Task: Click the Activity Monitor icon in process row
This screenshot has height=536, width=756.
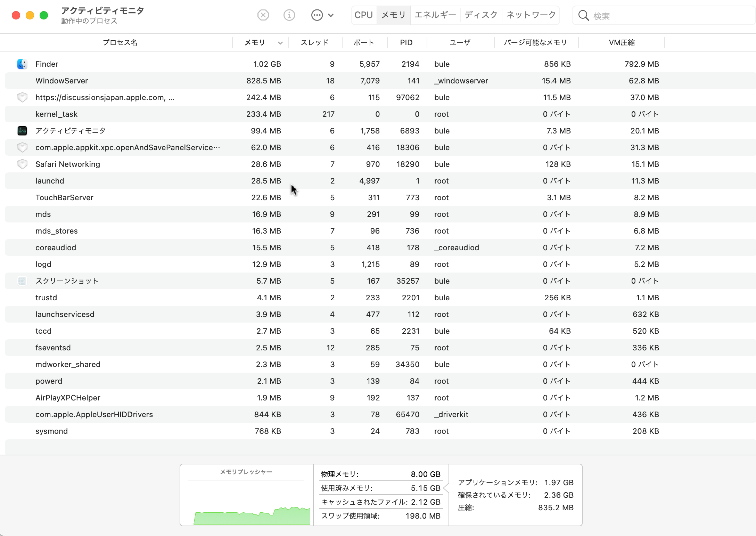Action: [22, 131]
